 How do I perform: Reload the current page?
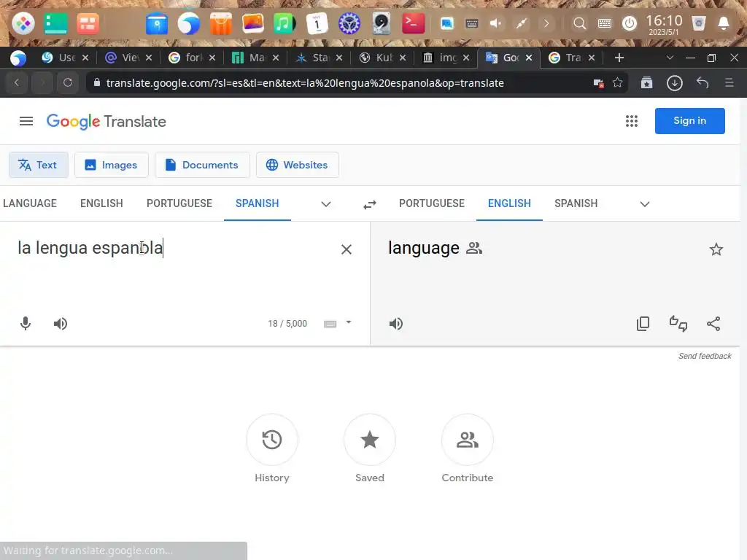point(68,83)
